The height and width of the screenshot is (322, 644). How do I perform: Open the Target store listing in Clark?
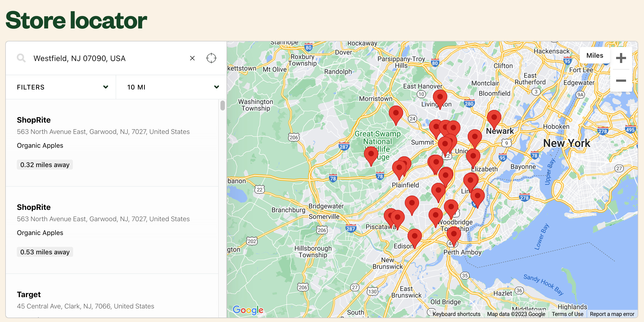112,296
